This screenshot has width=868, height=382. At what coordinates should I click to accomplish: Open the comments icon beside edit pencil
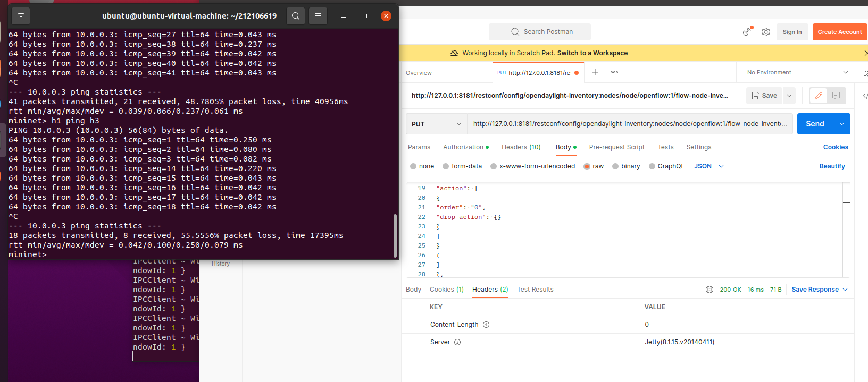coord(836,96)
